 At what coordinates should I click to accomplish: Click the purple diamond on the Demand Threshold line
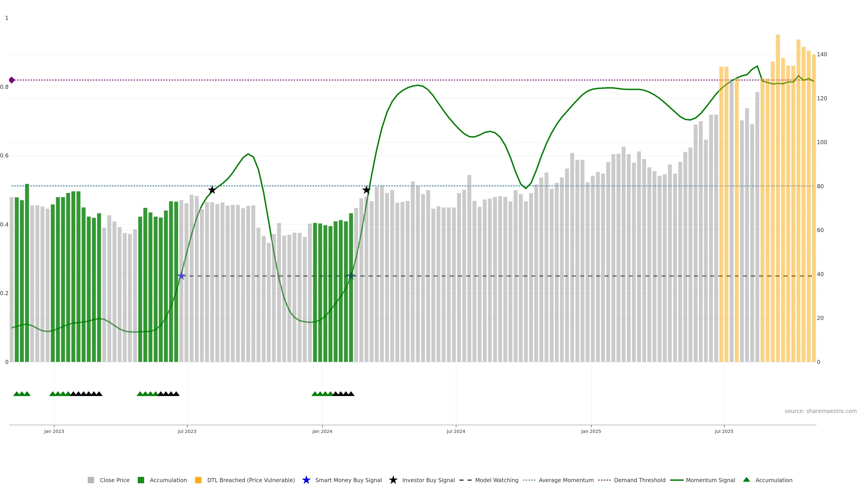pos(12,80)
